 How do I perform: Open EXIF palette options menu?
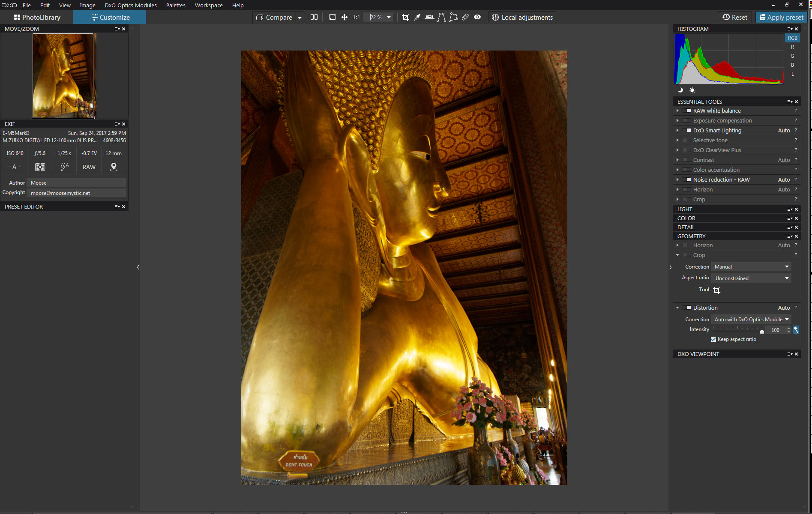coord(117,124)
